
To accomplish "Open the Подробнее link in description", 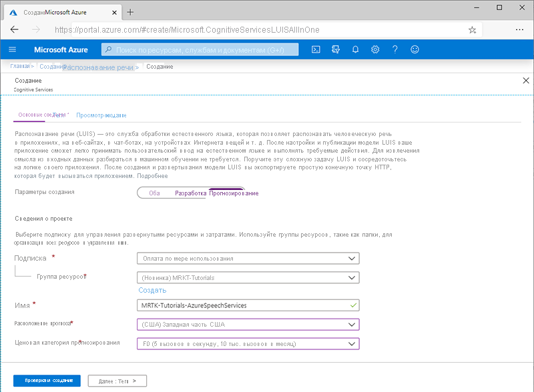I will pyautogui.click(x=152, y=176).
